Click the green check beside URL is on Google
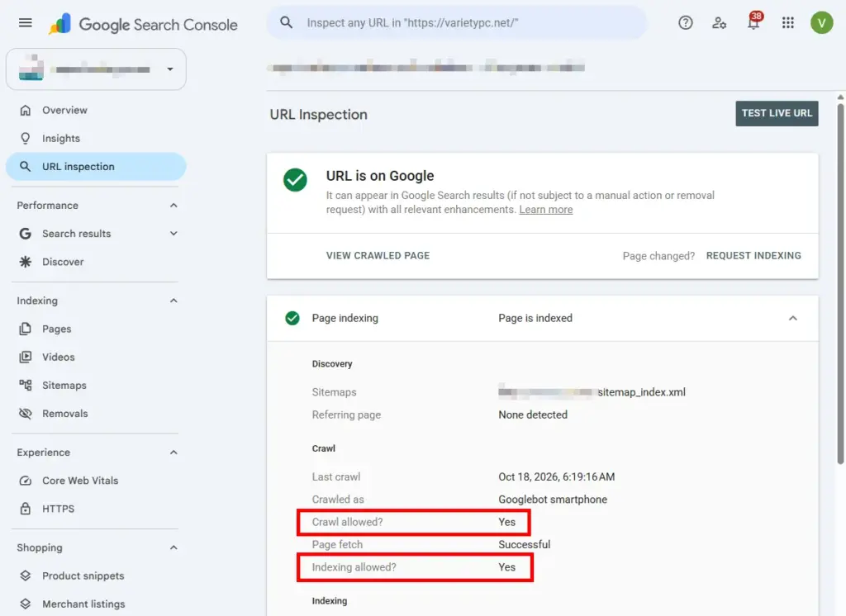This screenshot has height=616, width=846. 295,180
